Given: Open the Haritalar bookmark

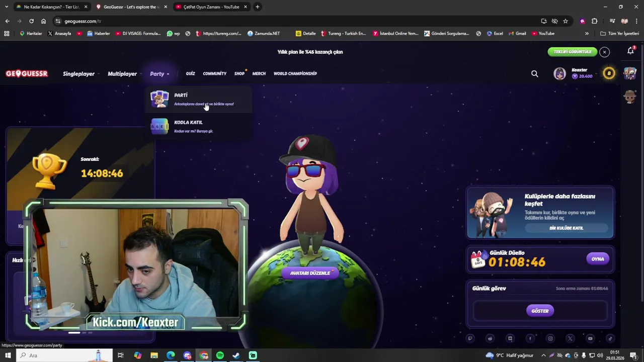Looking at the screenshot, I should pyautogui.click(x=31, y=34).
